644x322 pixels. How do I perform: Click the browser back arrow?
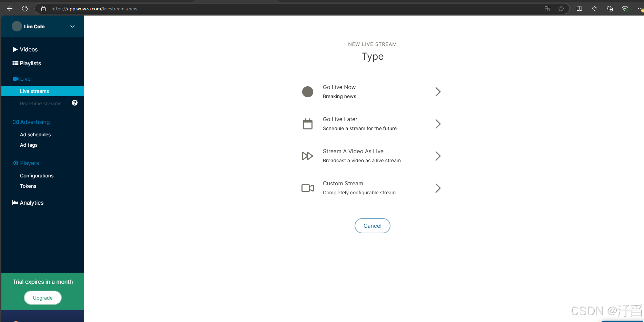(x=10, y=9)
